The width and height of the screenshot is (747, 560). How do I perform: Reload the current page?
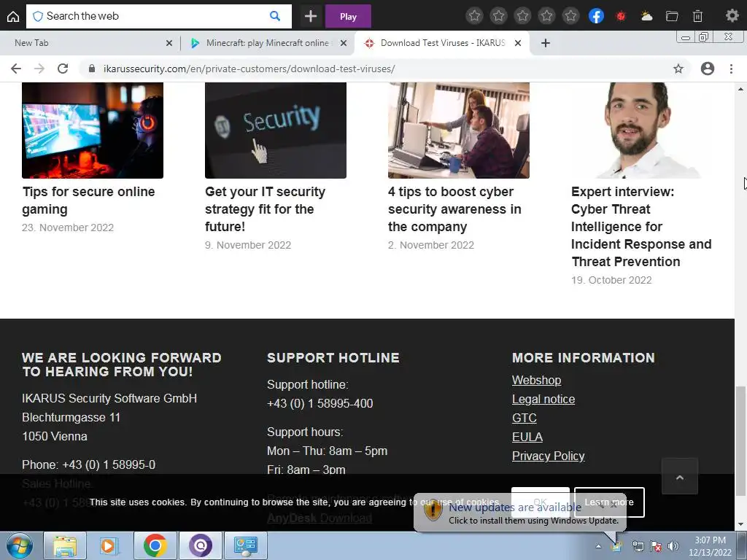pyautogui.click(x=63, y=69)
